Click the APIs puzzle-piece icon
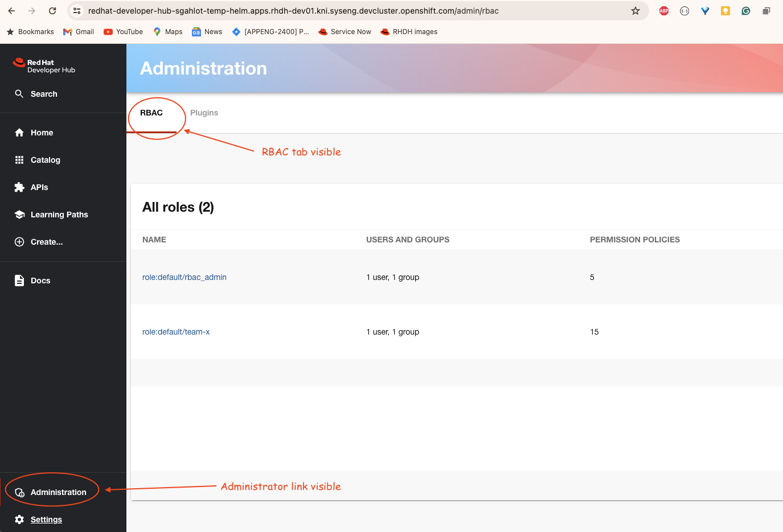The image size is (783, 532). pyautogui.click(x=19, y=187)
